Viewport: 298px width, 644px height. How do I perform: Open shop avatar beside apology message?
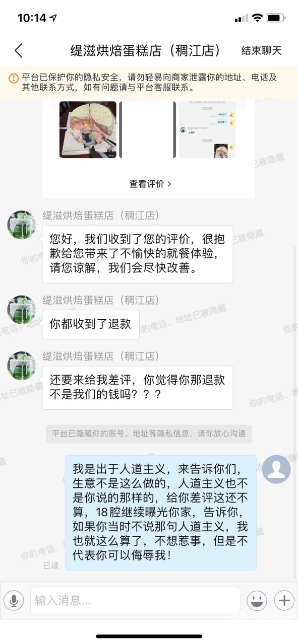coord(22,225)
